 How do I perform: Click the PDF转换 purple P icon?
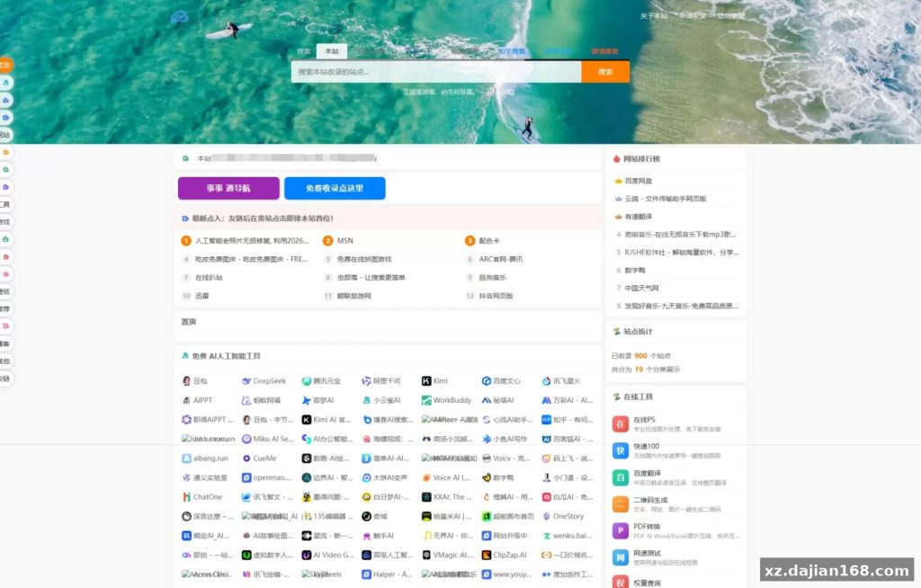[621, 530]
